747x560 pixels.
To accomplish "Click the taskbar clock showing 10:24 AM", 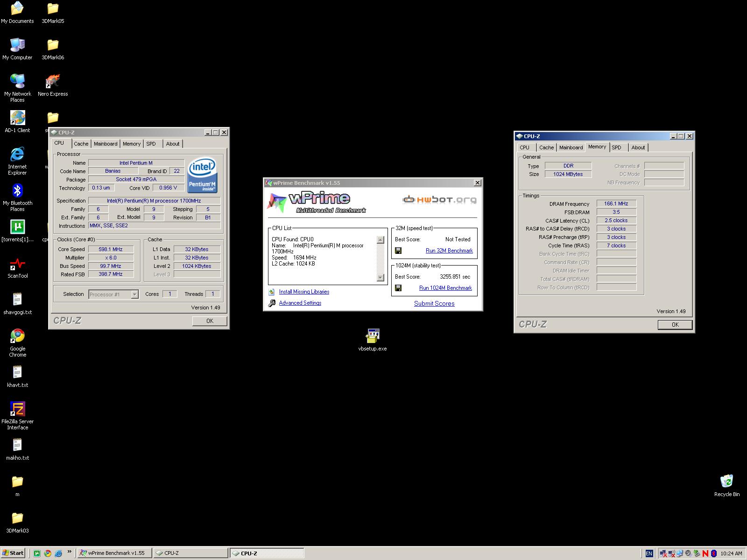I will (731, 553).
